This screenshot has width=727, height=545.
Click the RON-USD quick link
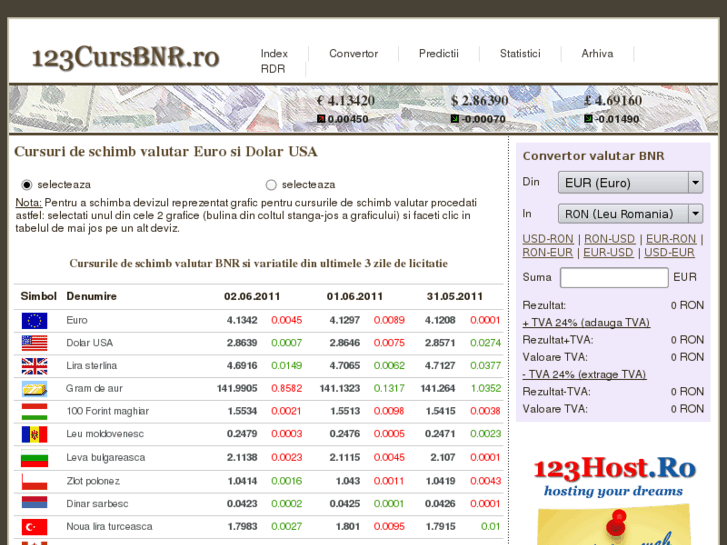[609, 239]
